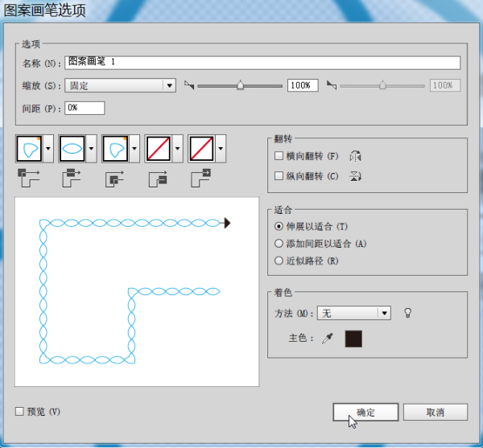Open the outer corner tile dropdown arrow
The width and height of the screenshot is (483, 448).
pyautogui.click(x=48, y=149)
